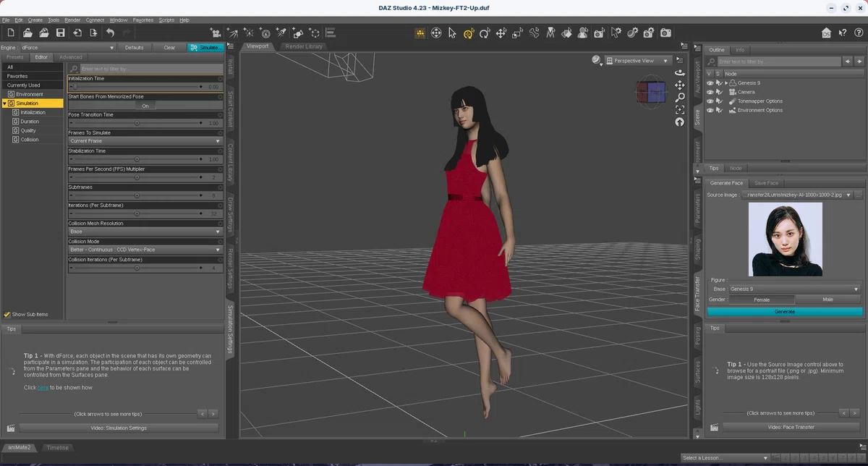Image resolution: width=868 pixels, height=466 pixels.
Task: Switch to the Render Library tab
Action: (304, 46)
